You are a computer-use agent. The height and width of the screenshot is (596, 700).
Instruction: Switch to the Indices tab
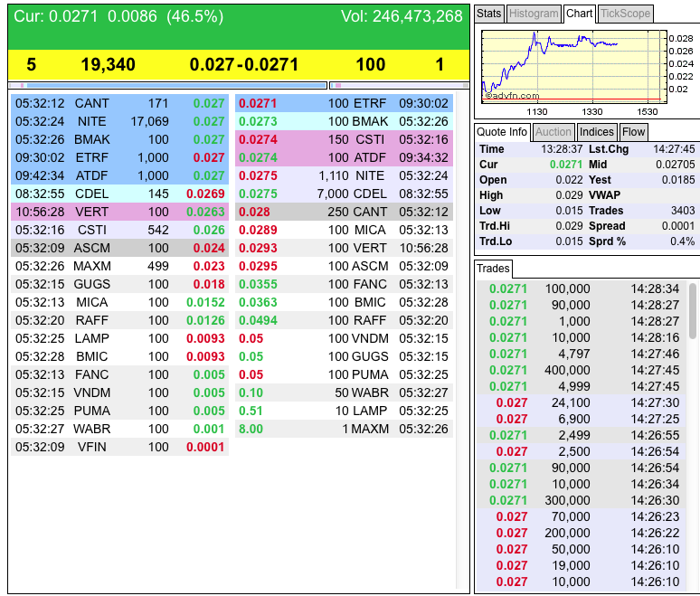point(596,132)
